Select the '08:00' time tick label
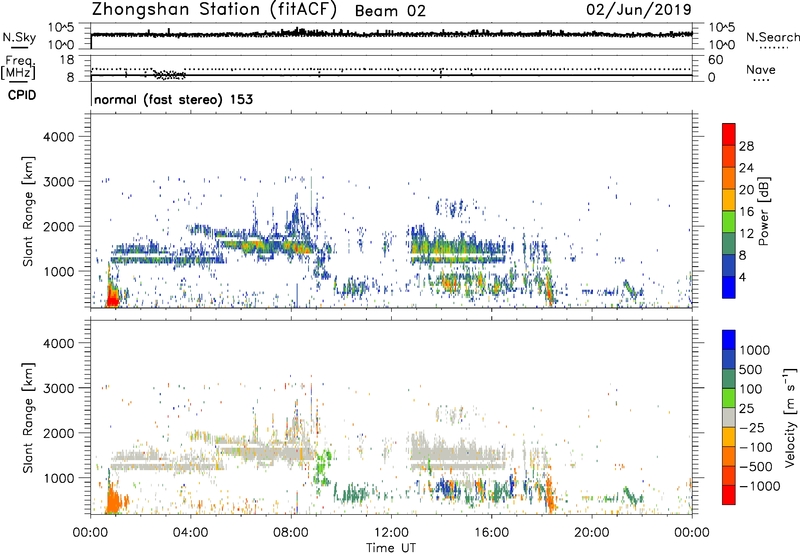 tap(291, 533)
